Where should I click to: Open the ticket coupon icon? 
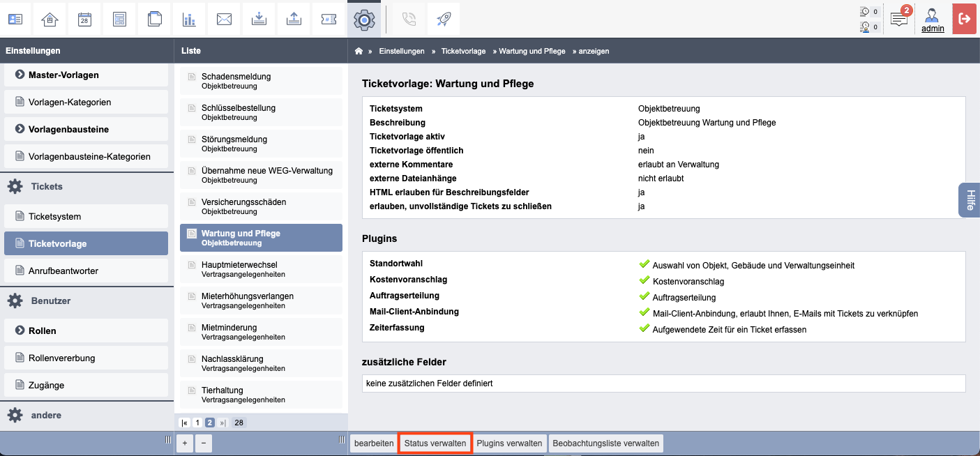pyautogui.click(x=329, y=19)
